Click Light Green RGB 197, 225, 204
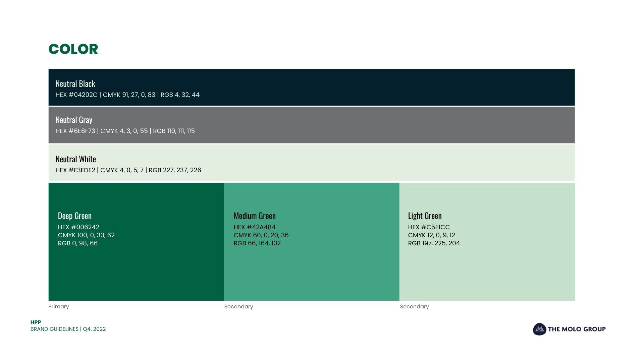 [434, 243]
